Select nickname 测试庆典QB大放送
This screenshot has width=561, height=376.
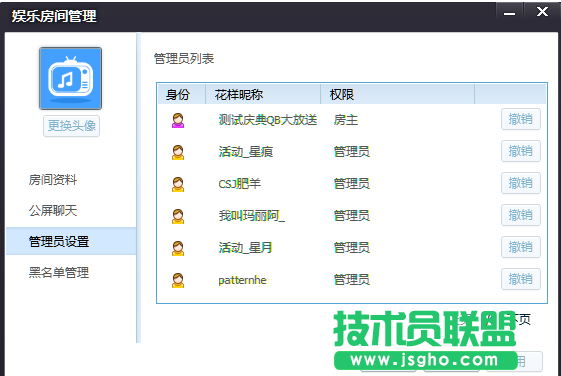268,120
